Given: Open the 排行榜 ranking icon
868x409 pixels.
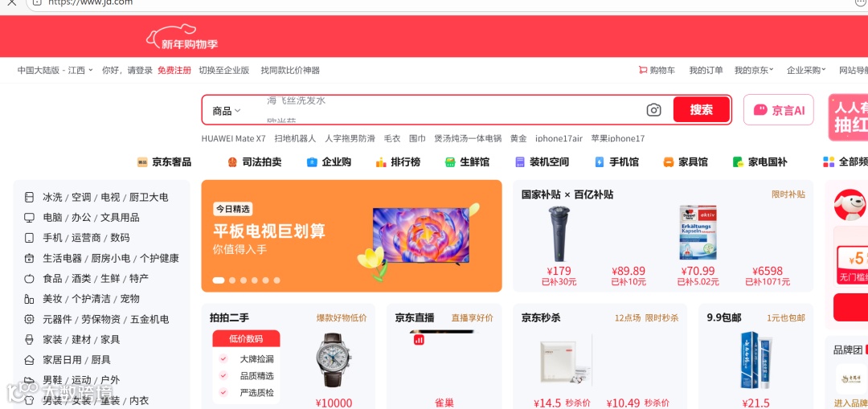Looking at the screenshot, I should 381,162.
